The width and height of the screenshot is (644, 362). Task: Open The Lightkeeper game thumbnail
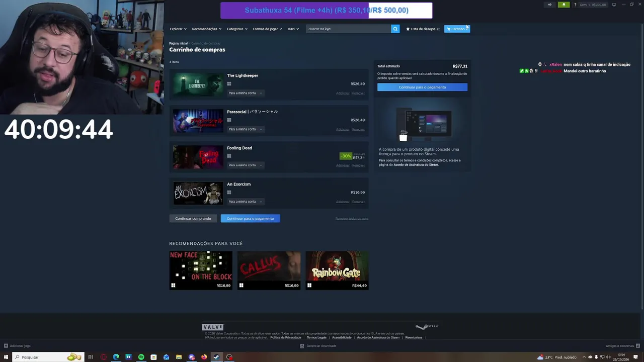click(198, 84)
